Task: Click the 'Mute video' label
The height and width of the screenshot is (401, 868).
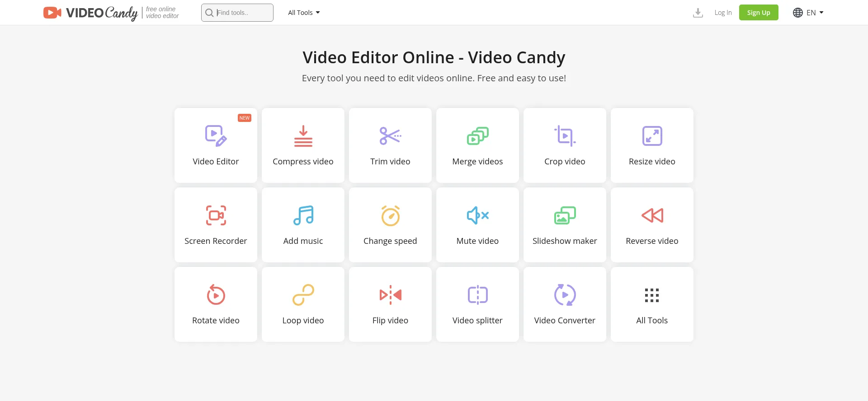Action: [477, 241]
